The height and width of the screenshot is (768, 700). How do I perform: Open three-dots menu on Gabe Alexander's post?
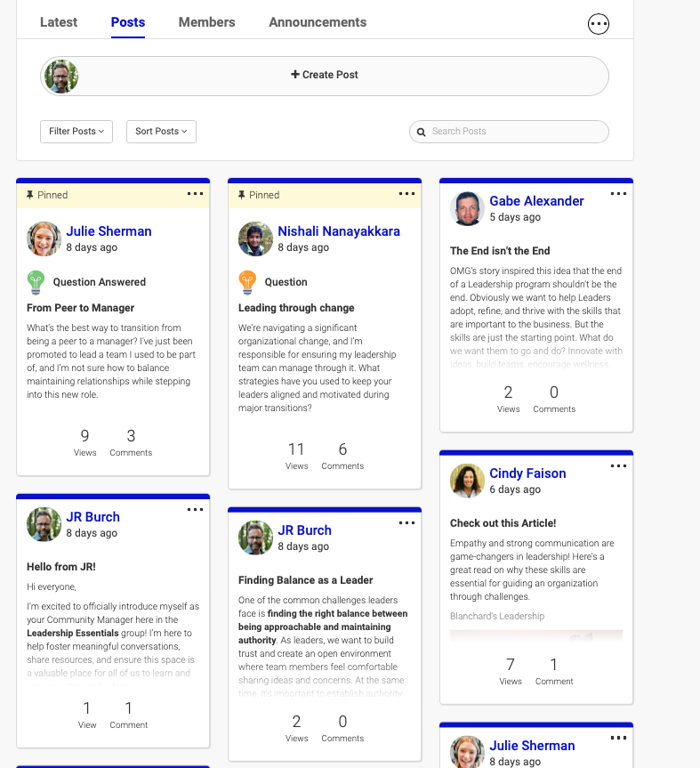618,193
